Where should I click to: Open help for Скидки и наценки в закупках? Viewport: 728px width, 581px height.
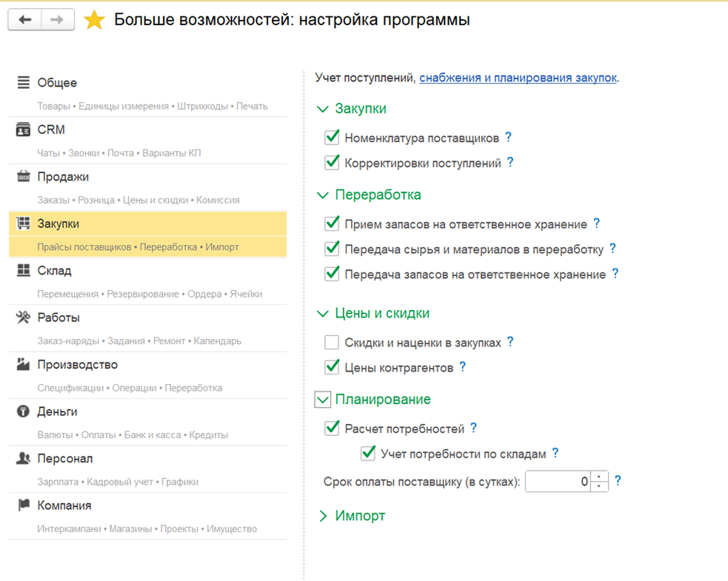[510, 341]
